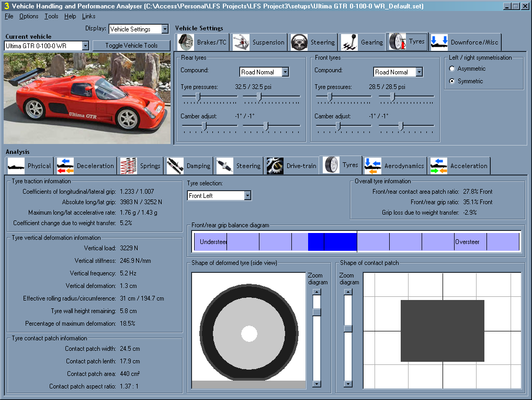Open the Brakes/TC brake disc icon tab
The image size is (532, 400).
[x=186, y=42]
